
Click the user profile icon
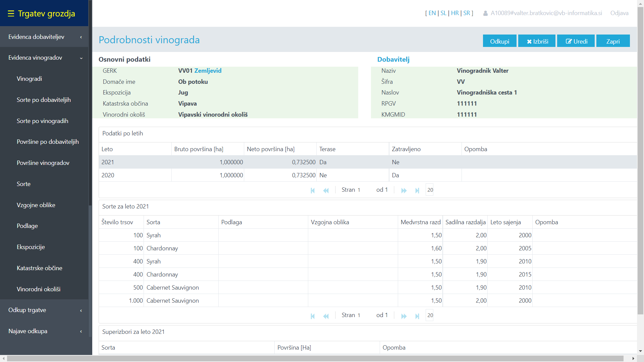(485, 13)
